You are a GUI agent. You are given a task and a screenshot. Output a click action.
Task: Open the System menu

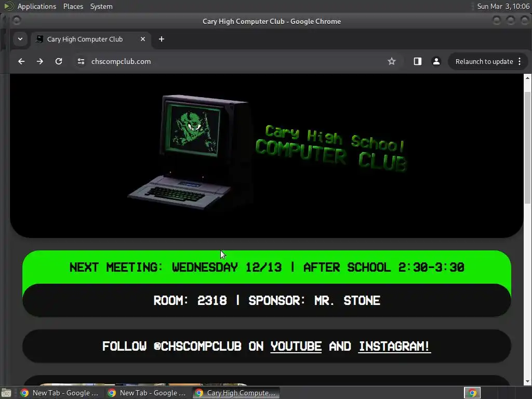coord(101,6)
